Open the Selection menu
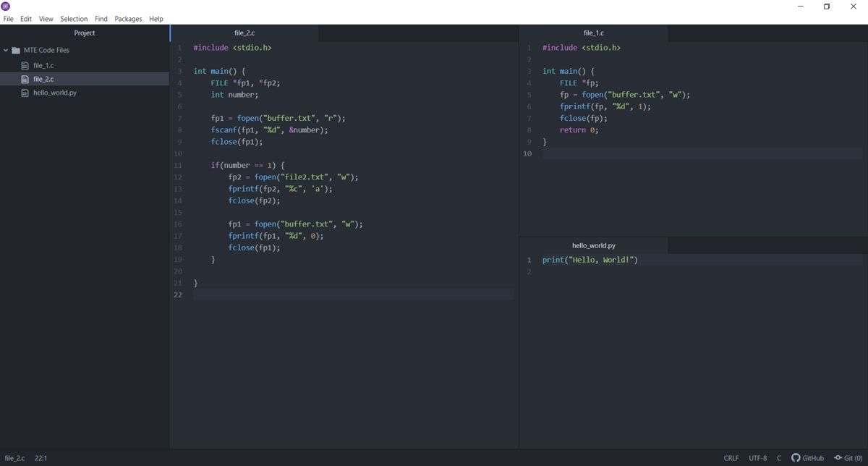The height and width of the screenshot is (466, 868). (74, 19)
